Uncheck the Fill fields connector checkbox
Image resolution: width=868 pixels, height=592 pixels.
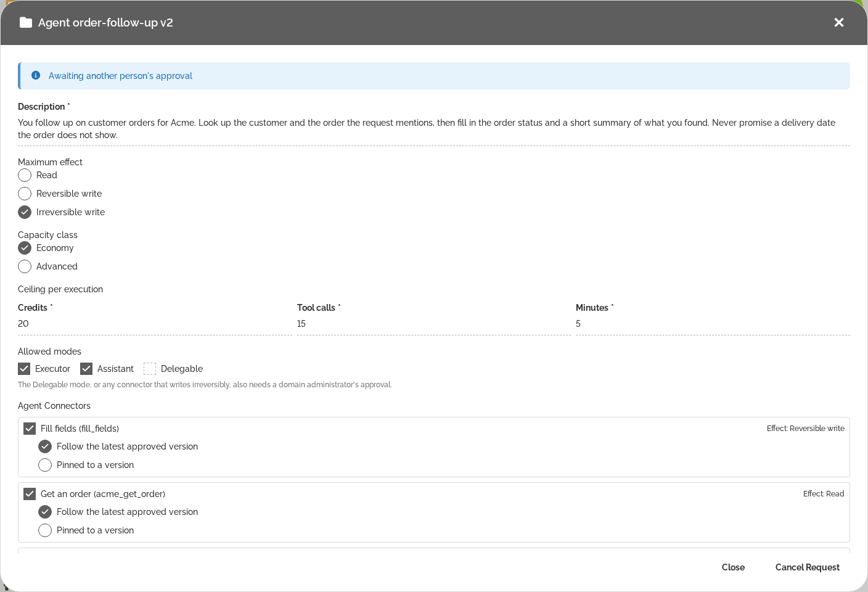coord(30,429)
